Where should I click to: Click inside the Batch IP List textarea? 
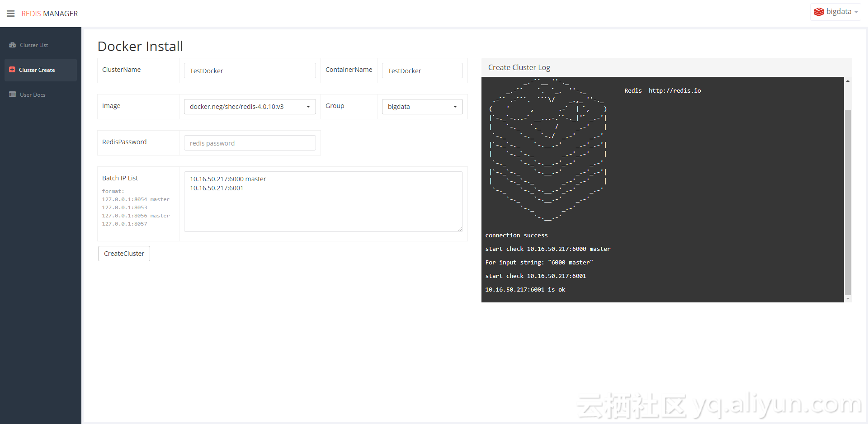(323, 202)
